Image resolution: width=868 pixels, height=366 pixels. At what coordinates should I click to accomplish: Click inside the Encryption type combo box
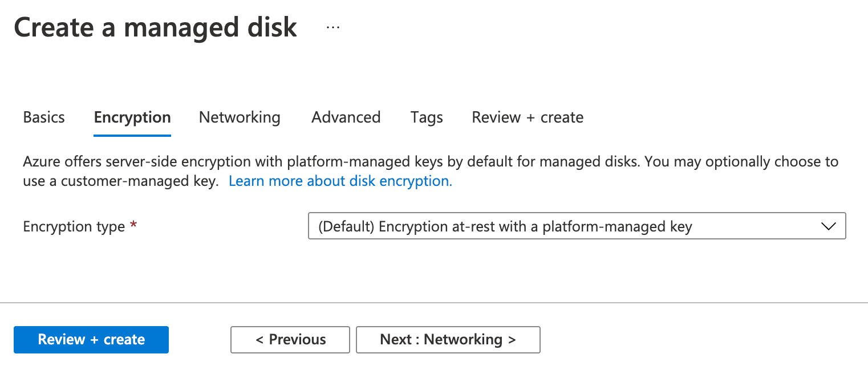(577, 226)
